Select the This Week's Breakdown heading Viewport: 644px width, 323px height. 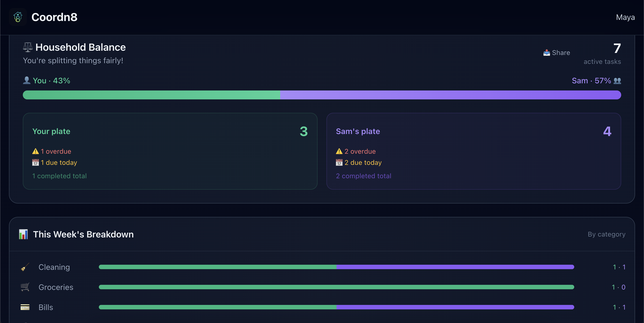tap(83, 234)
